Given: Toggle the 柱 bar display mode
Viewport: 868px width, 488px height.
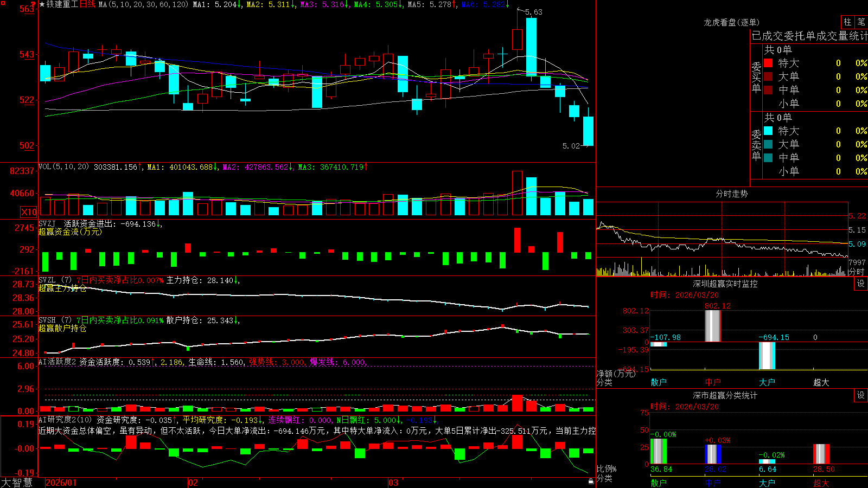Looking at the screenshot, I should [847, 22].
